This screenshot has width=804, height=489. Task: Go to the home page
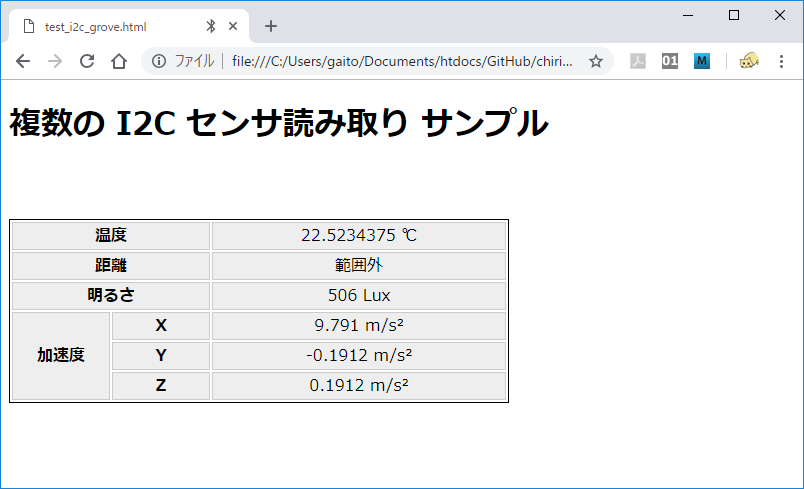[118, 61]
